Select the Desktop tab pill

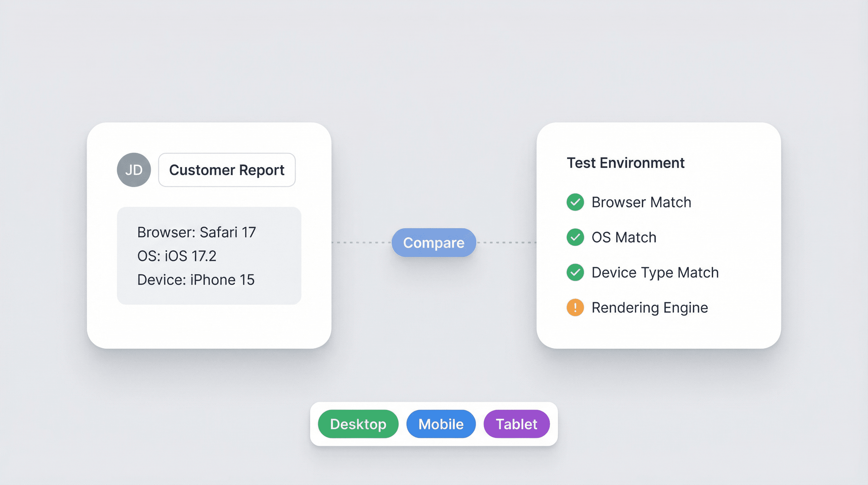coord(358,424)
